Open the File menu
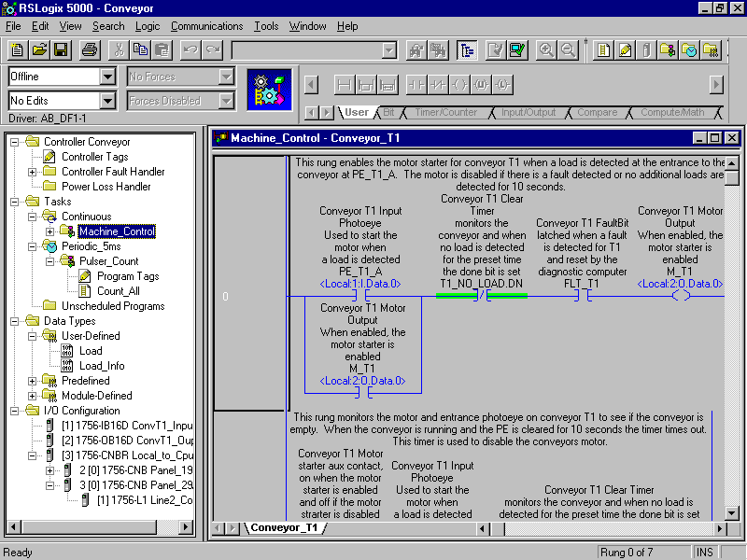 13,26
